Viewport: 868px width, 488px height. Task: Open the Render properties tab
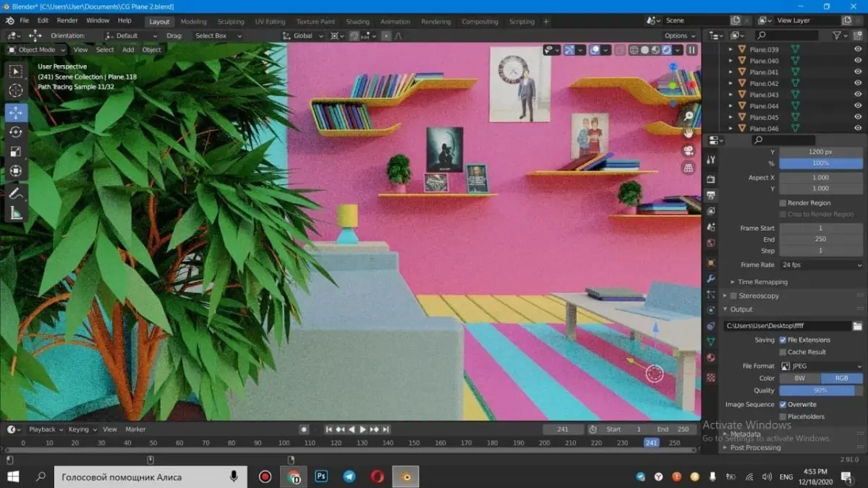coord(711,179)
